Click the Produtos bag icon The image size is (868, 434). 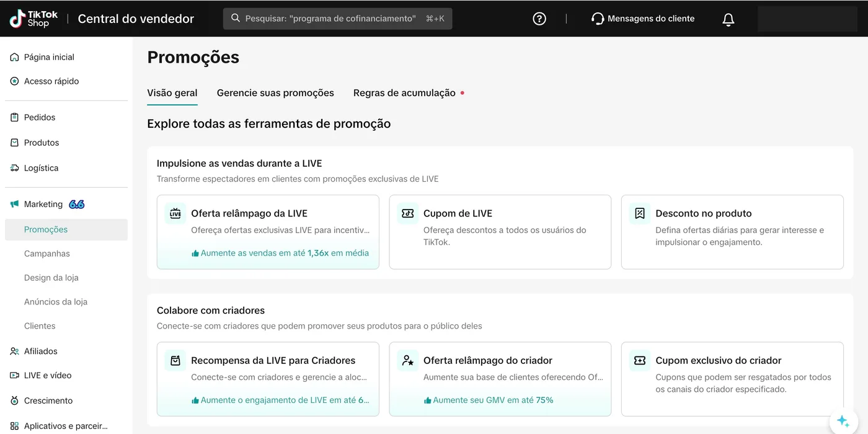point(14,143)
